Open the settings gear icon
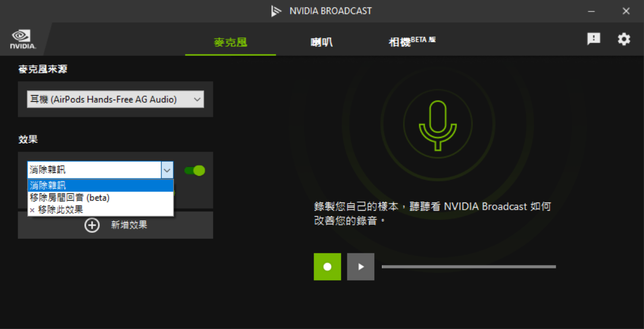 tap(624, 39)
